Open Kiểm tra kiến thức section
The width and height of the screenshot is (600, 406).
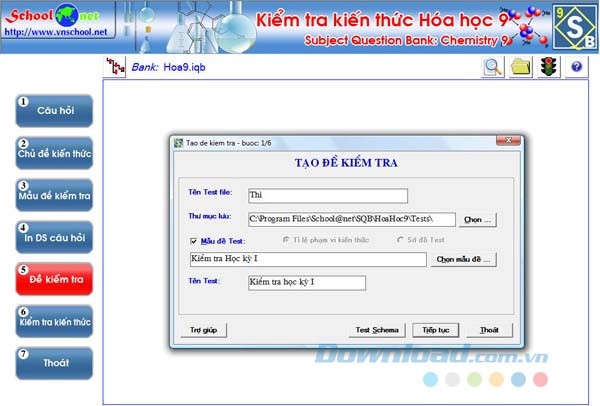54,321
